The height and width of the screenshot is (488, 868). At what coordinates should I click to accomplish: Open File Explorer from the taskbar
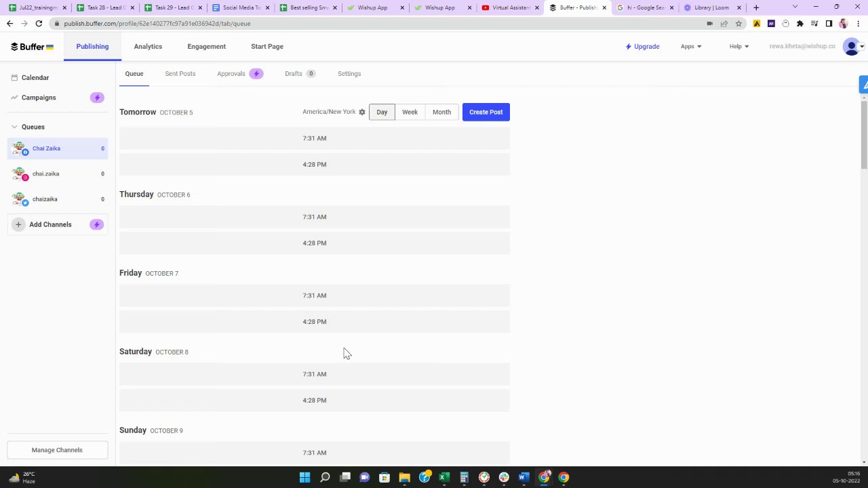(x=404, y=477)
